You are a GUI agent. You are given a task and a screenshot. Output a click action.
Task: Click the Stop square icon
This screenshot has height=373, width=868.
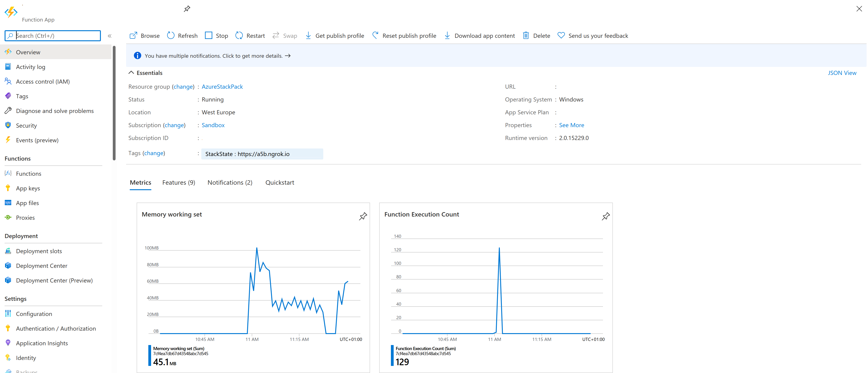(x=209, y=35)
